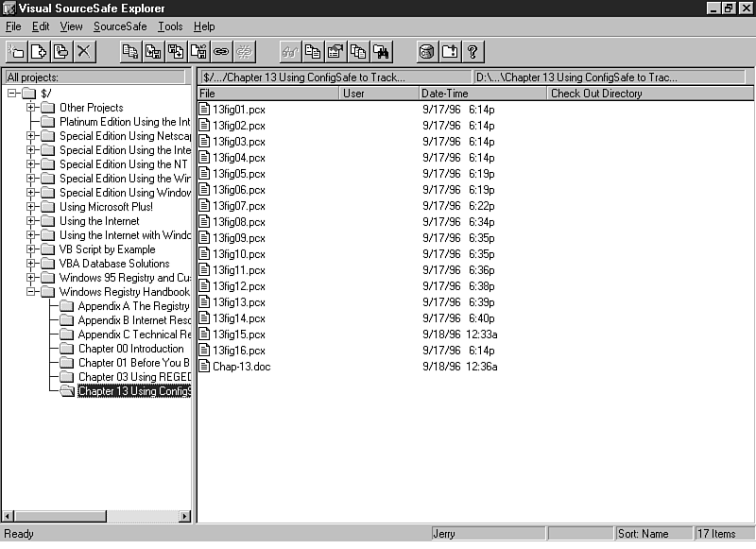This screenshot has width=756, height=549.
Task: Select the file 13fig15.pcx
Action: coord(239,335)
